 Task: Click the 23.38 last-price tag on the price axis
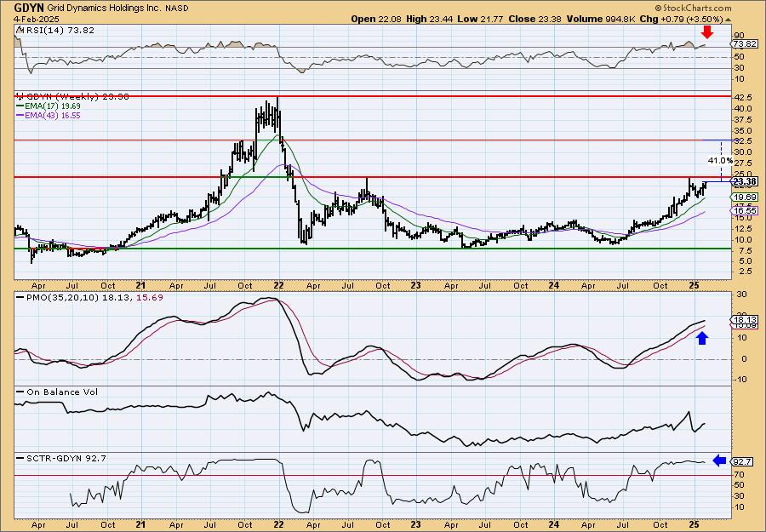coord(745,181)
